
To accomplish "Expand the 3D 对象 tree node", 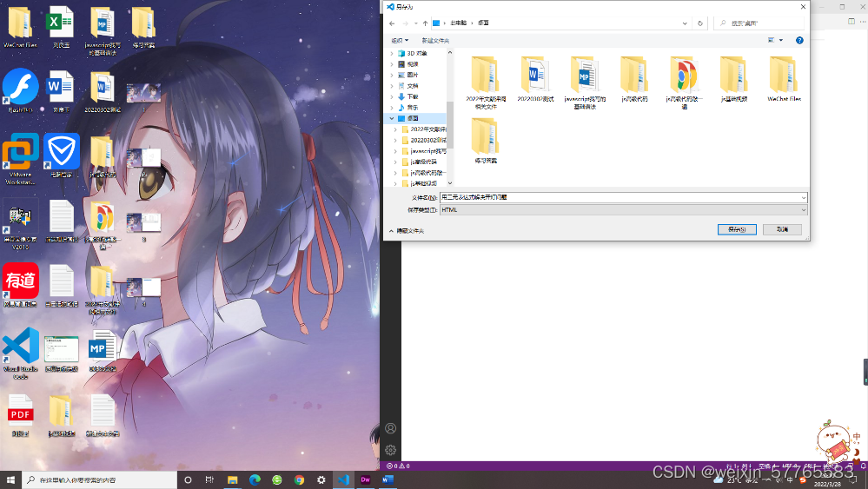I will (x=392, y=53).
